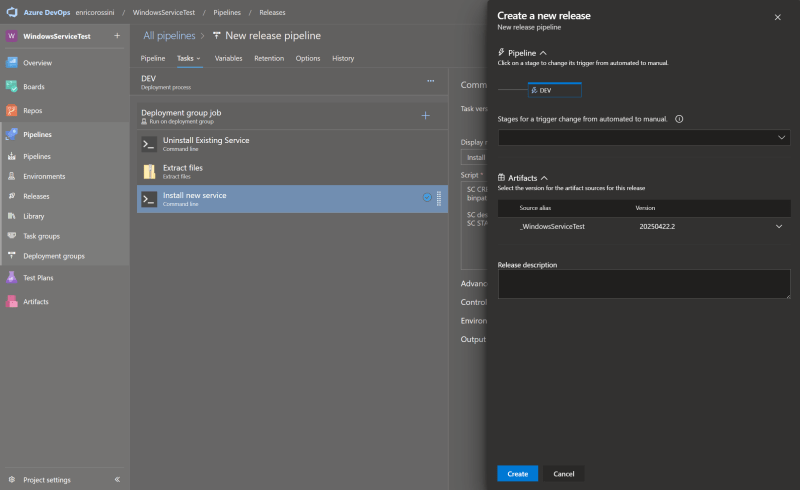800x490 pixels.
Task: Click the _WindowsServiceTest source alias
Action: (x=552, y=227)
